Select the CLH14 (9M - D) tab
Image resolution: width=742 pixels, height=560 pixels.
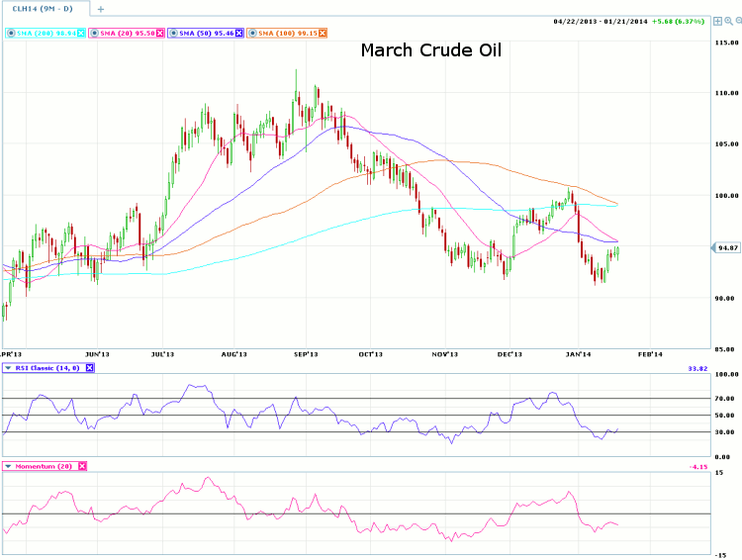coord(43,8)
